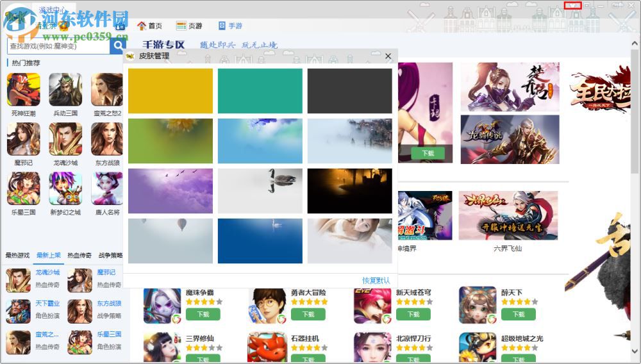Open the 楚乔传 game banner

point(510,87)
